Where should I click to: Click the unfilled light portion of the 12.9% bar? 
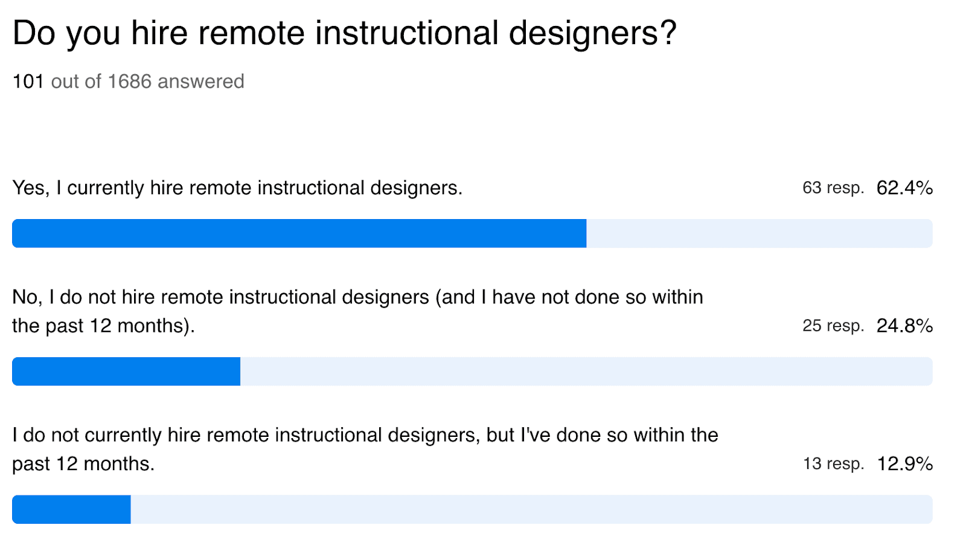[x=531, y=509]
